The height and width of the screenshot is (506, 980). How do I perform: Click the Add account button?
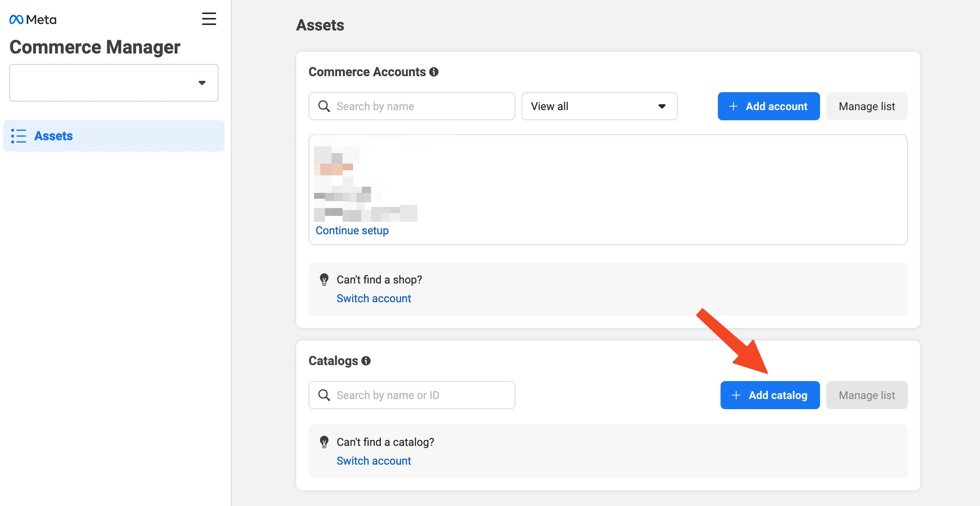(769, 106)
